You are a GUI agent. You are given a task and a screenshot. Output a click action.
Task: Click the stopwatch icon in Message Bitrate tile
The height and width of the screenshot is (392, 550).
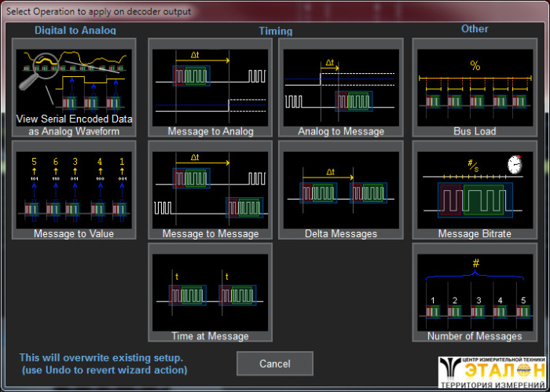[x=515, y=164]
